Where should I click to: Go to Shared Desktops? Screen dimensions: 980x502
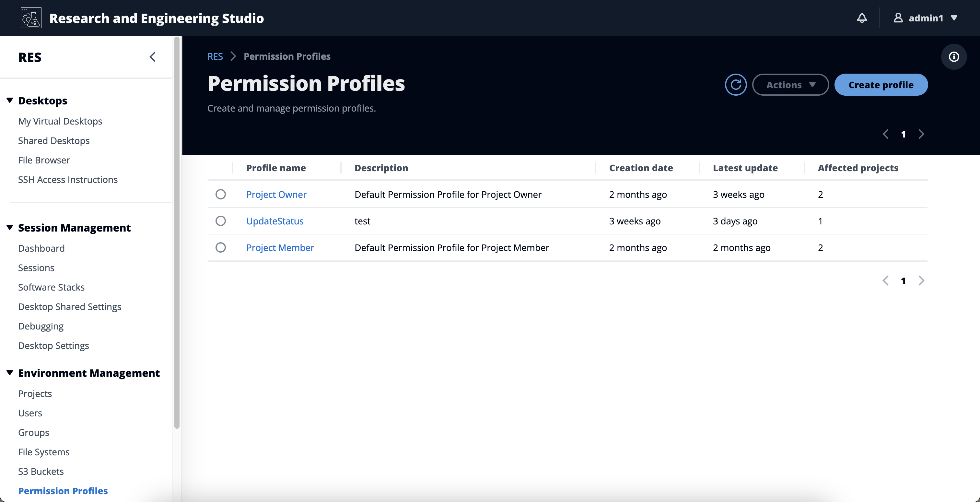pos(54,140)
